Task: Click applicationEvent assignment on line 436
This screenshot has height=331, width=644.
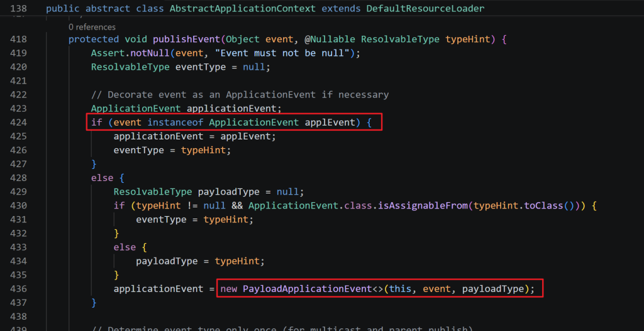Action: tap(158, 289)
